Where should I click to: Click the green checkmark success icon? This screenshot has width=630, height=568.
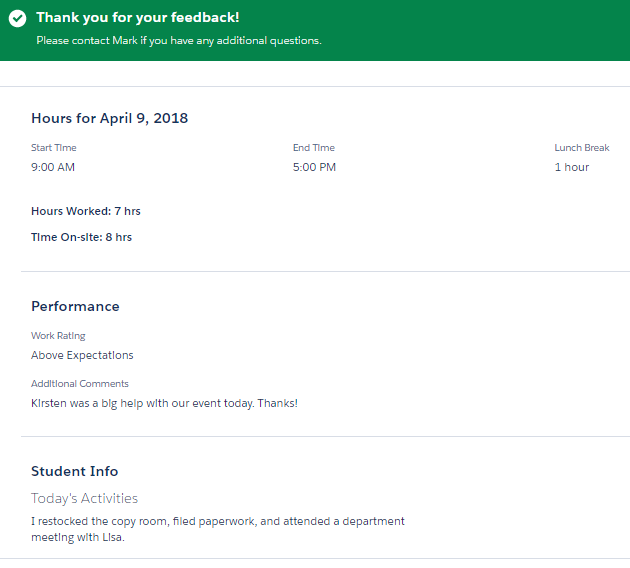(17, 18)
